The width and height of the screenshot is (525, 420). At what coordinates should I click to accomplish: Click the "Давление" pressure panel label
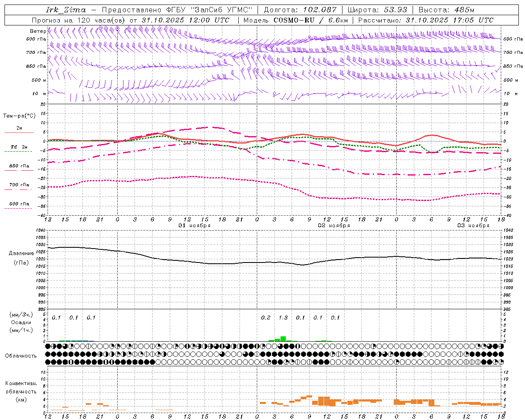[x=21, y=253]
